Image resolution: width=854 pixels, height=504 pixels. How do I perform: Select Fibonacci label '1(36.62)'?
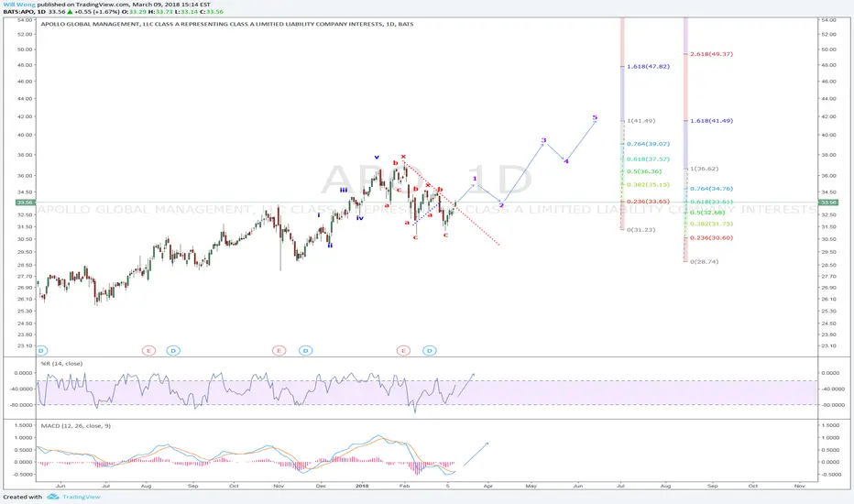[x=705, y=169]
